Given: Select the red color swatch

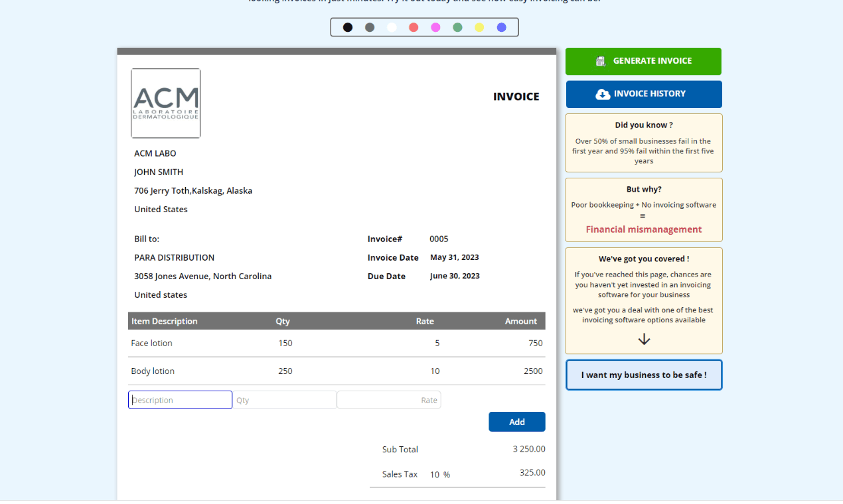Looking at the screenshot, I should coord(414,27).
